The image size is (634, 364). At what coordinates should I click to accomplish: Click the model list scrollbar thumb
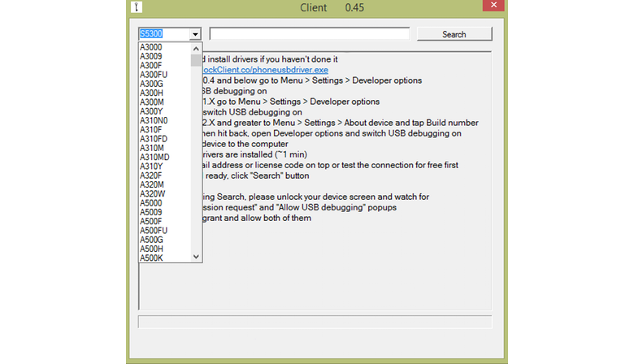[x=196, y=60]
